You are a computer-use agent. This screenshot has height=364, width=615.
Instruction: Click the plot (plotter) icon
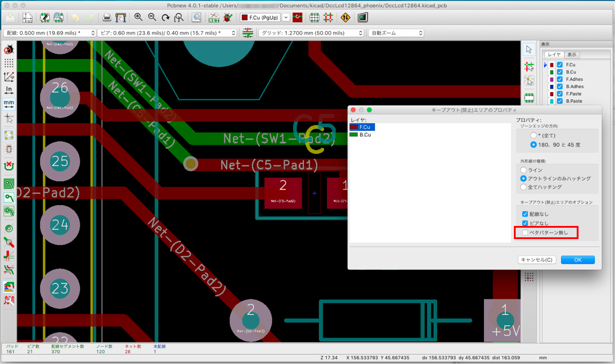[x=121, y=17]
